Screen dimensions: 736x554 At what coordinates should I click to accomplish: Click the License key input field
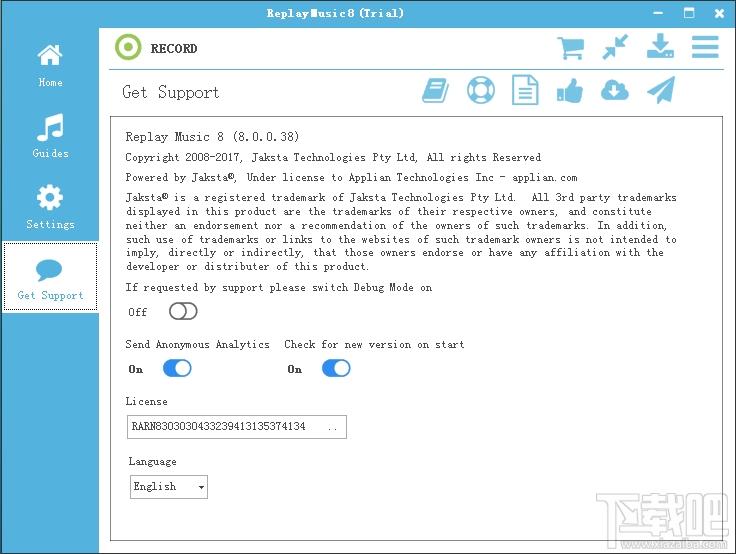(237, 427)
